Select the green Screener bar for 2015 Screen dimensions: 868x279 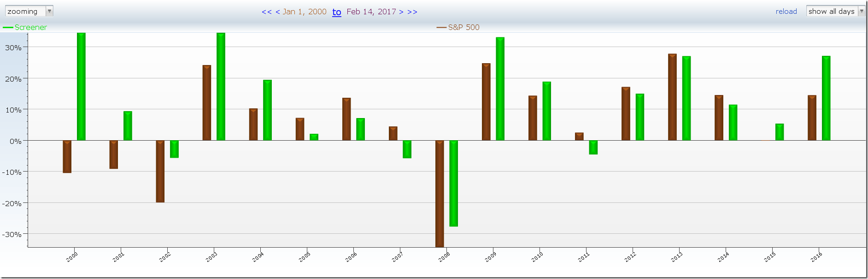coord(780,132)
